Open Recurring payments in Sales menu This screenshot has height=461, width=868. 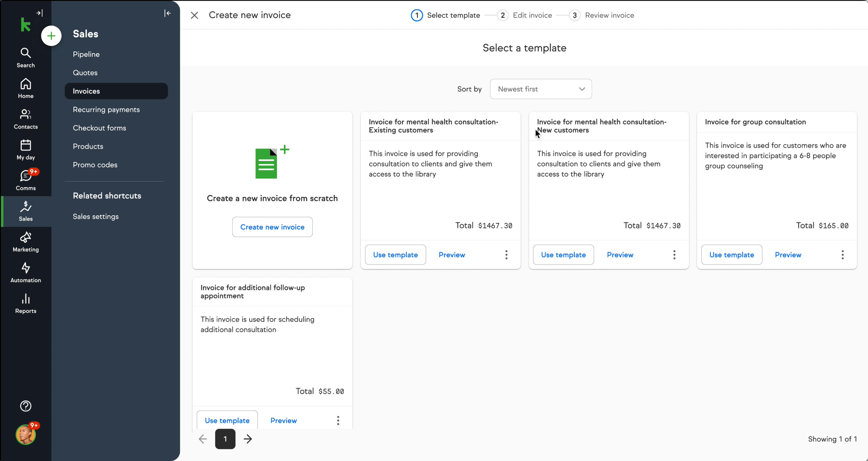click(106, 109)
